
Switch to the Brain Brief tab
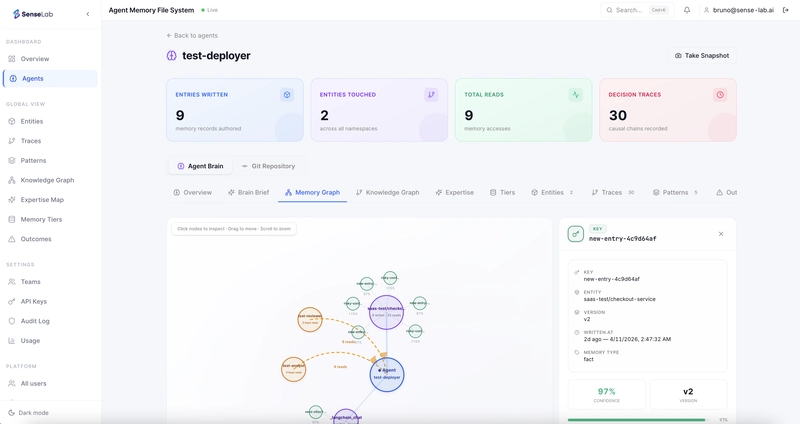pyautogui.click(x=248, y=192)
